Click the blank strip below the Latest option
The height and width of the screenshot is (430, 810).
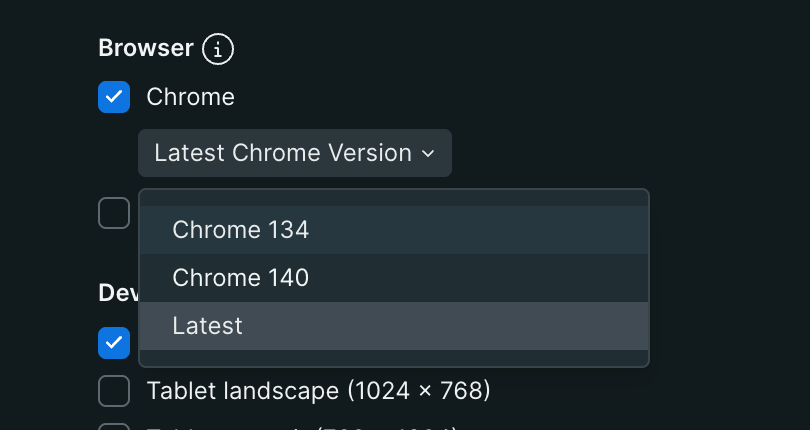[394, 358]
